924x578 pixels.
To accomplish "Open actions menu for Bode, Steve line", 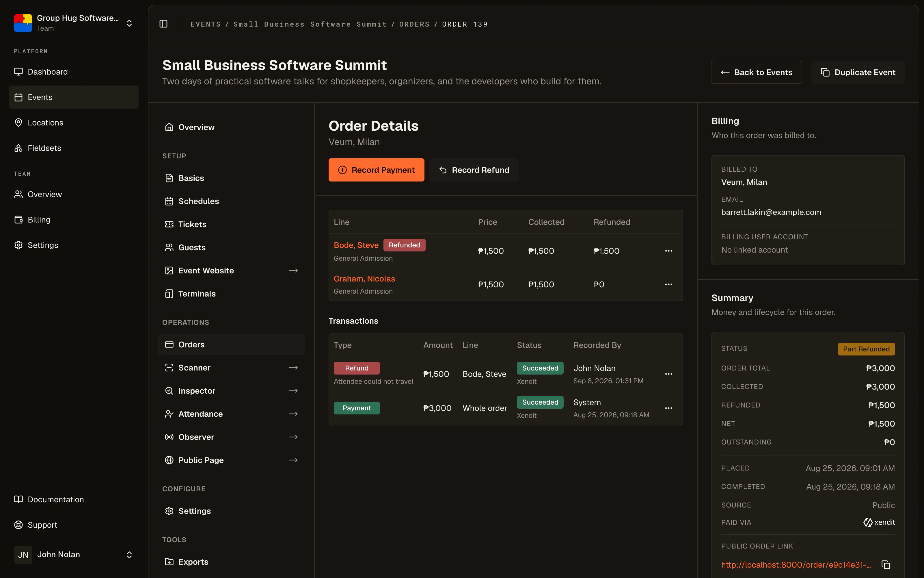I will (x=668, y=251).
